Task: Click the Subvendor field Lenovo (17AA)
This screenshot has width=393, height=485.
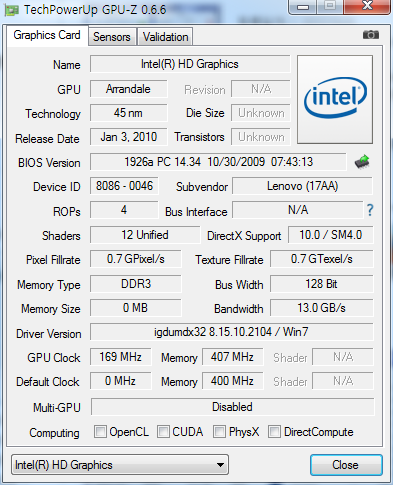Action: pyautogui.click(x=302, y=186)
